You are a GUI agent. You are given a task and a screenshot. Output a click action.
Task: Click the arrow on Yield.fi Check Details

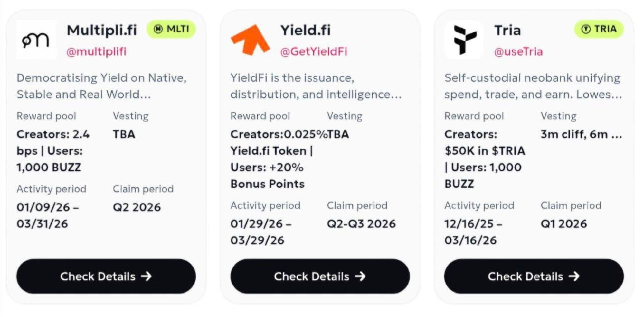(x=360, y=276)
